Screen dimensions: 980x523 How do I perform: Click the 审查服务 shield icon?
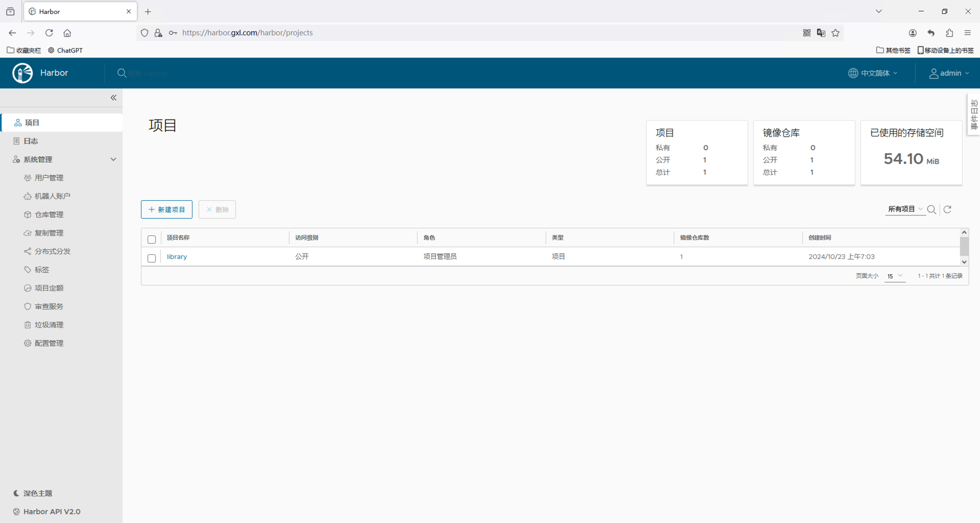(x=28, y=306)
